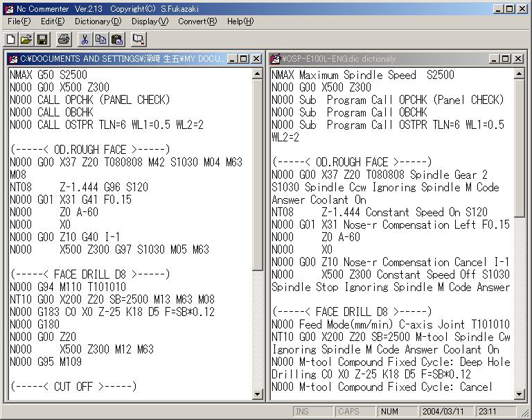Minimize the OSP-E100L-ENG dictionary window
This screenshot has height=420, width=532.
(494, 59)
